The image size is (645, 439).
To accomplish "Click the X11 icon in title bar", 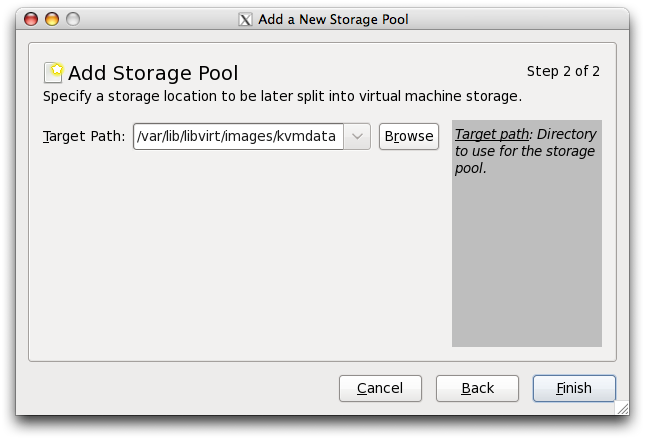I will click(x=246, y=19).
